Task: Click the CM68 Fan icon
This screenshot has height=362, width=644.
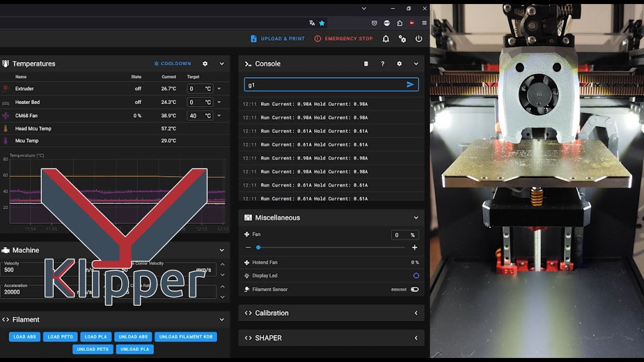Action: 6,116
